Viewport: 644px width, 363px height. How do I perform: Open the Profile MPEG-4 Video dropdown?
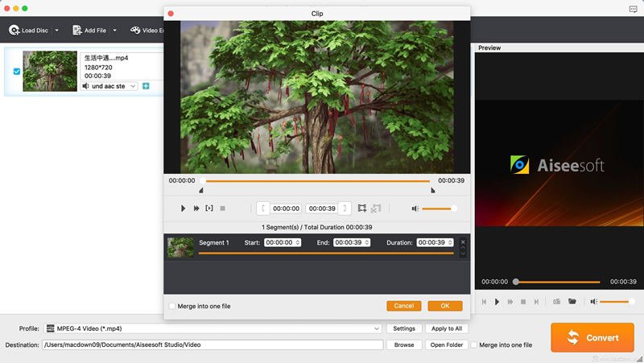pyautogui.click(x=213, y=328)
